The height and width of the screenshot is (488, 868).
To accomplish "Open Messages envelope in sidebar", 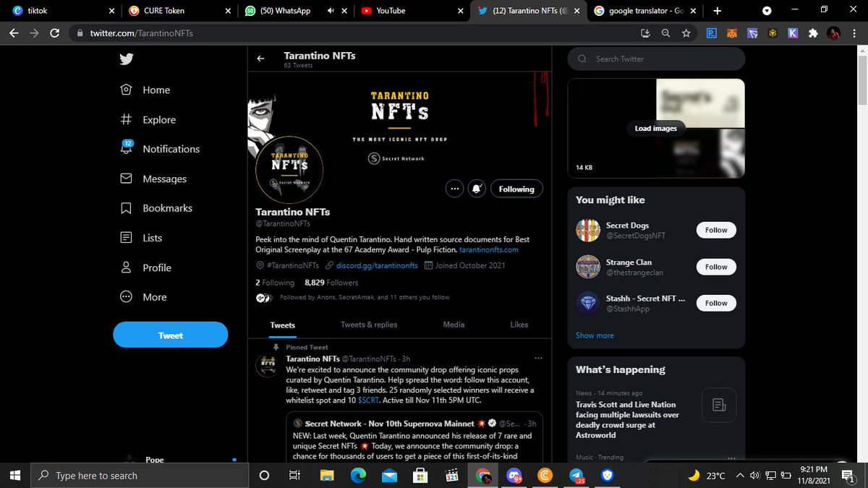I will click(153, 179).
